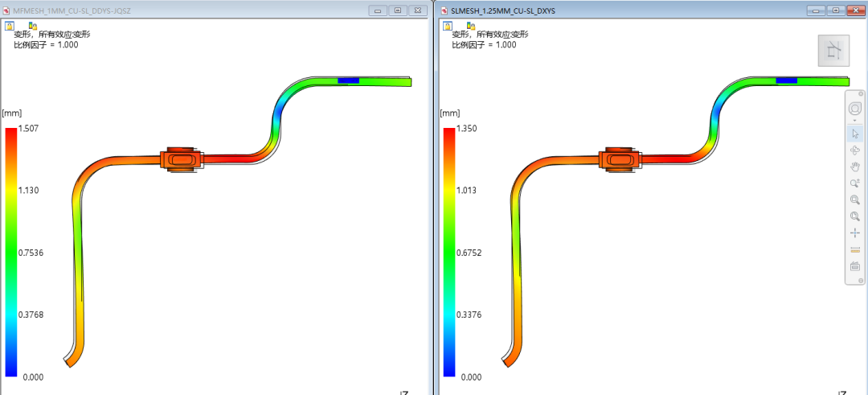Activate the Orbit tool
The image size is (868, 395).
(854, 150)
